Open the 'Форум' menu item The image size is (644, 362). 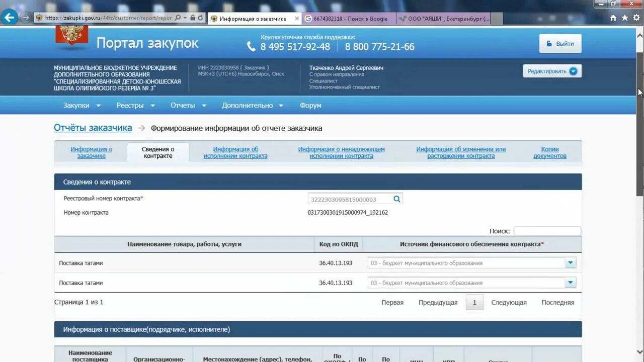click(310, 105)
